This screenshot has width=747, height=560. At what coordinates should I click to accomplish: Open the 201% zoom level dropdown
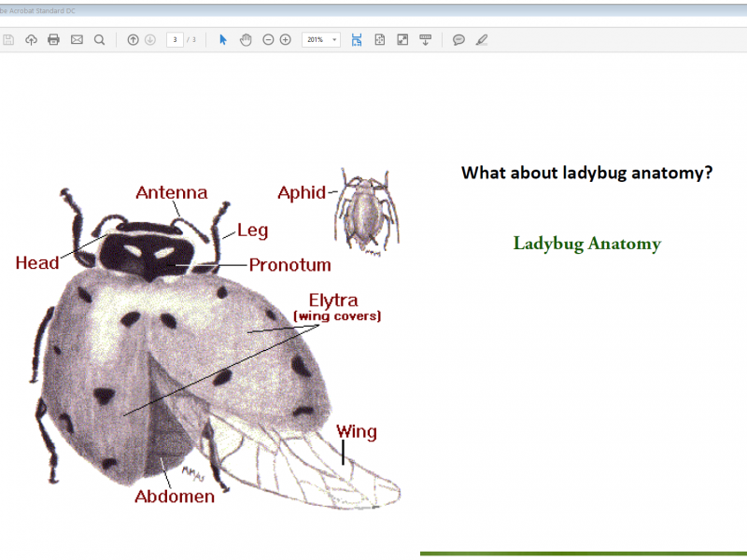coord(334,40)
